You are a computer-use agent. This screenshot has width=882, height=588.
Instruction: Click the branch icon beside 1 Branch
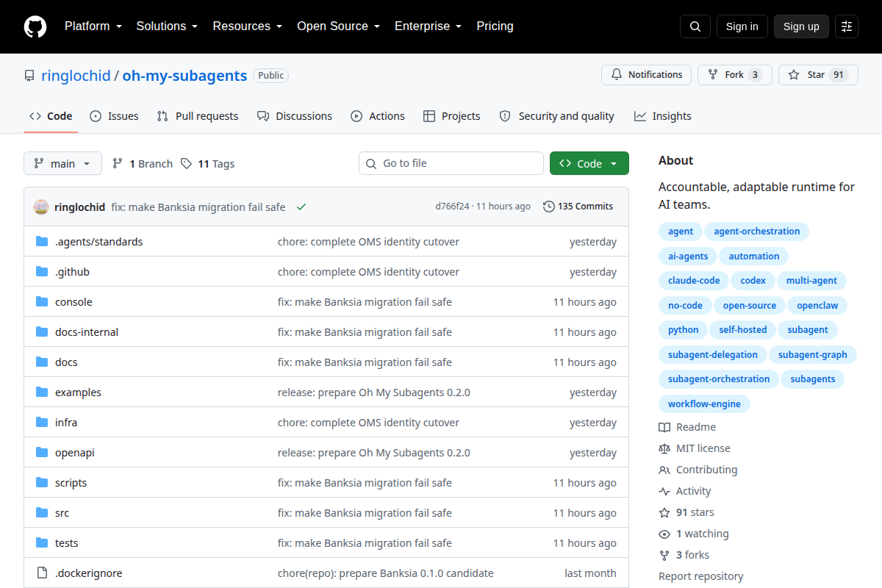pos(118,164)
